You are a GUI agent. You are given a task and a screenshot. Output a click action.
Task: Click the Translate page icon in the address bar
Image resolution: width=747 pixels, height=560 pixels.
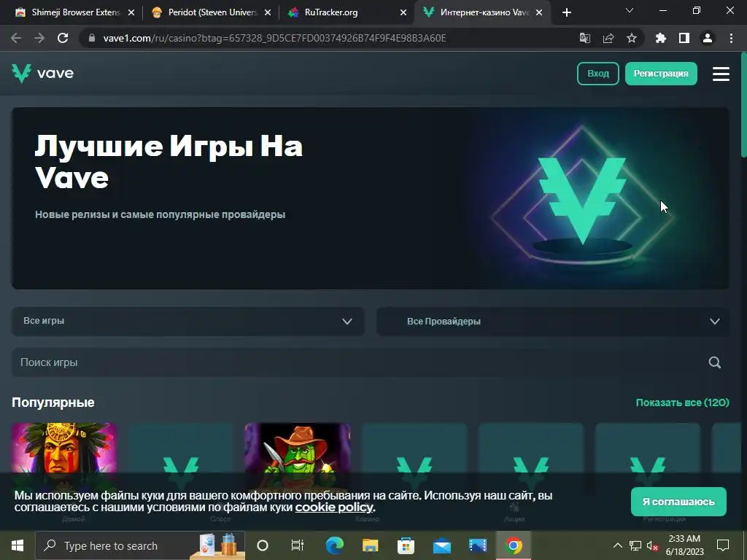click(x=584, y=38)
